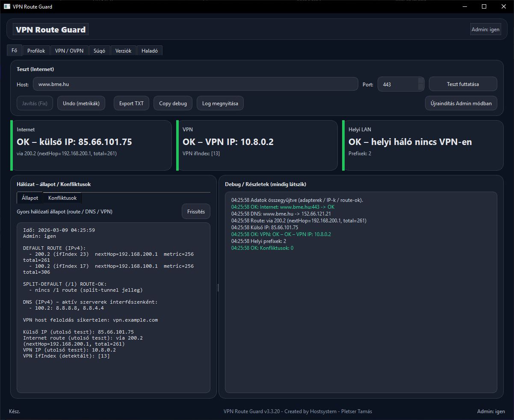Click Újraindítás Admin módban button

[x=461, y=103]
